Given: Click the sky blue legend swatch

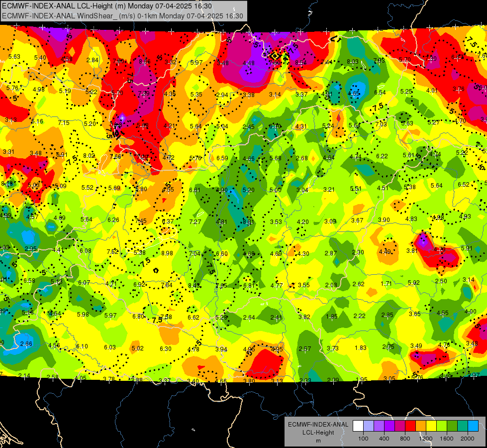Looking at the screenshot, I should [473, 426].
